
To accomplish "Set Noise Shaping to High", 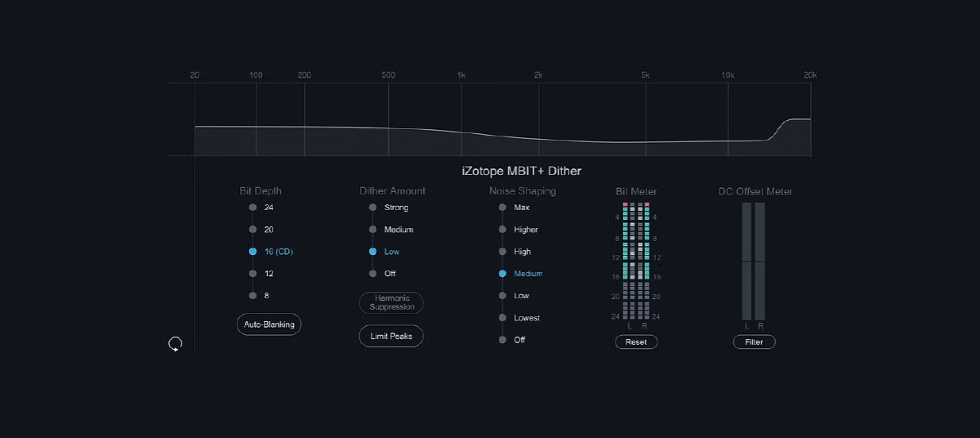I will (514, 252).
